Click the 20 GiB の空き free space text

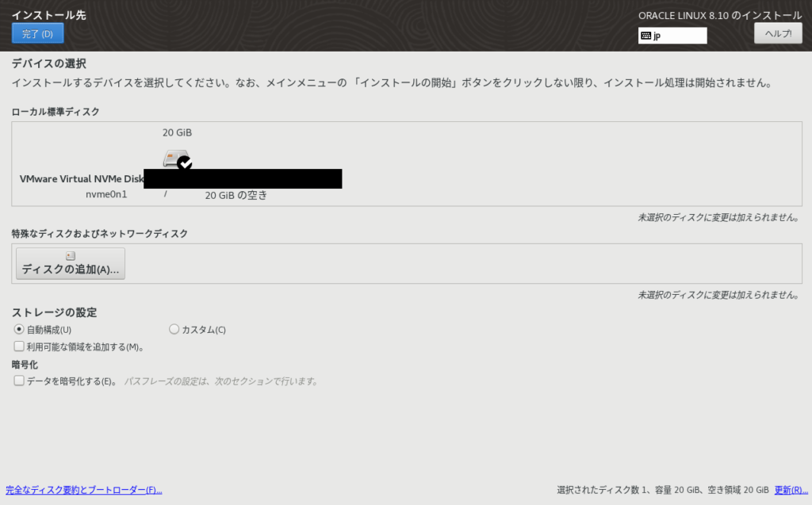[236, 195]
